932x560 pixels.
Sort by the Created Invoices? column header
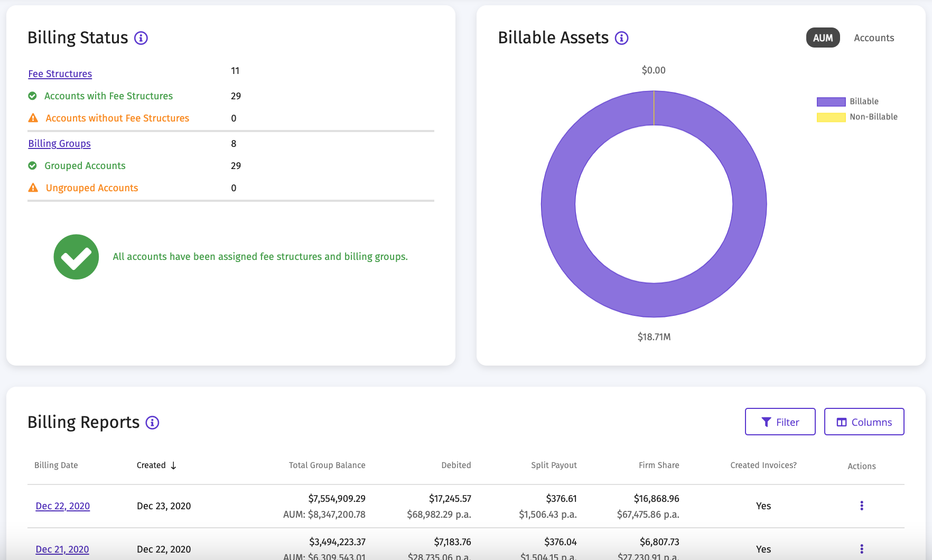coord(763,465)
